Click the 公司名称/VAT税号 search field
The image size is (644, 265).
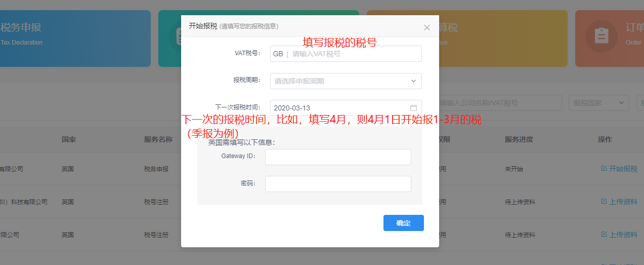[499, 103]
